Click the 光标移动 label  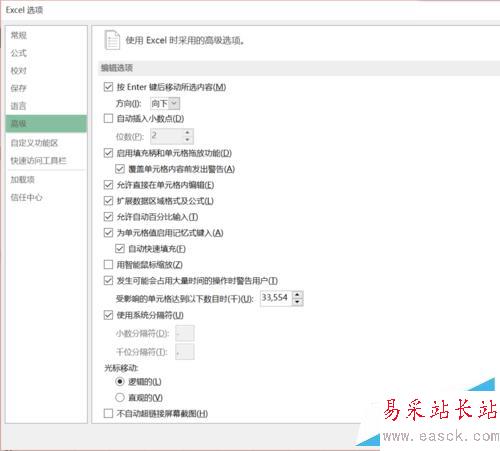pyautogui.click(x=121, y=368)
